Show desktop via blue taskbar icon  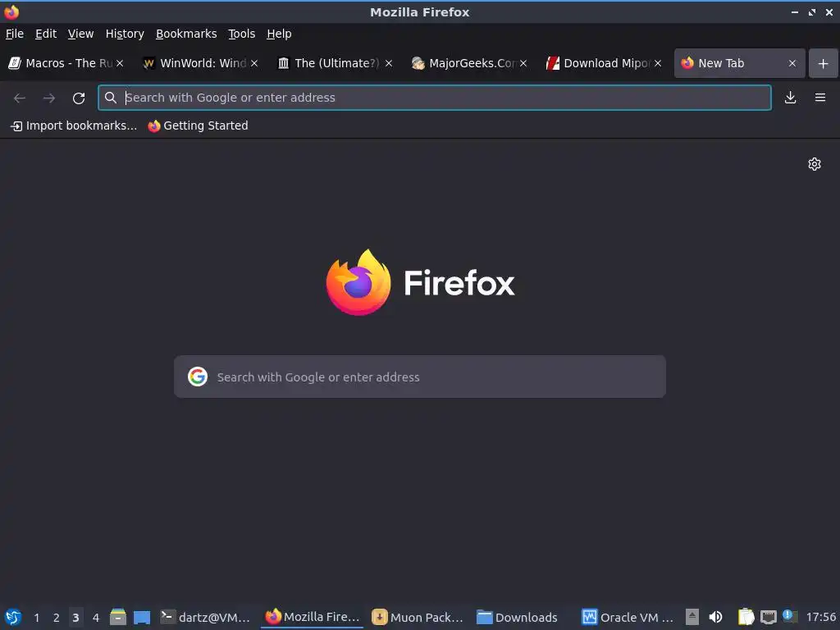(x=141, y=617)
